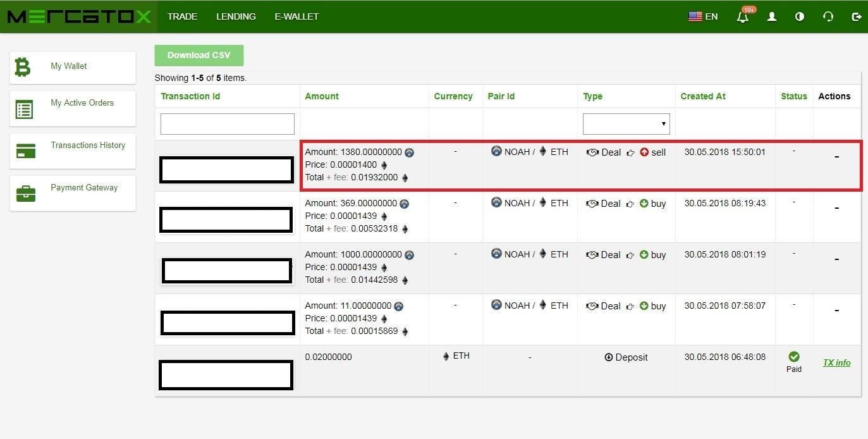Open Payment Gateway
This screenshot has height=439, width=868.
(73, 193)
